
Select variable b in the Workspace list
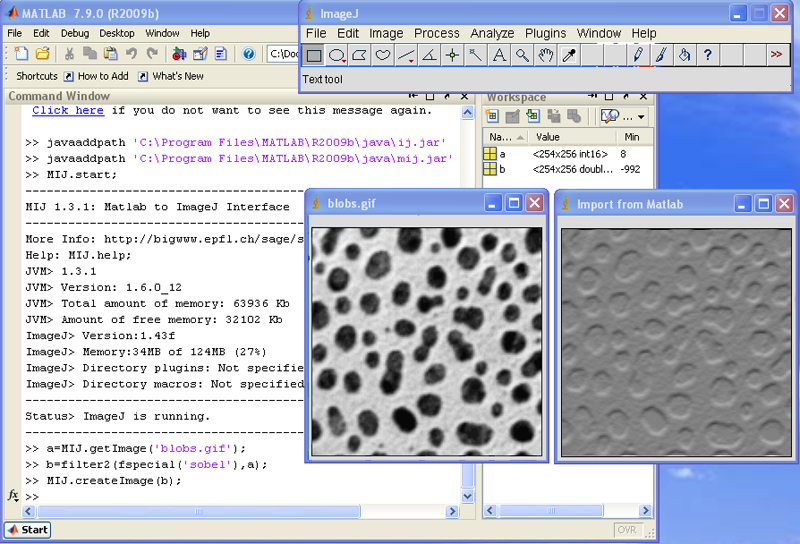click(x=502, y=170)
